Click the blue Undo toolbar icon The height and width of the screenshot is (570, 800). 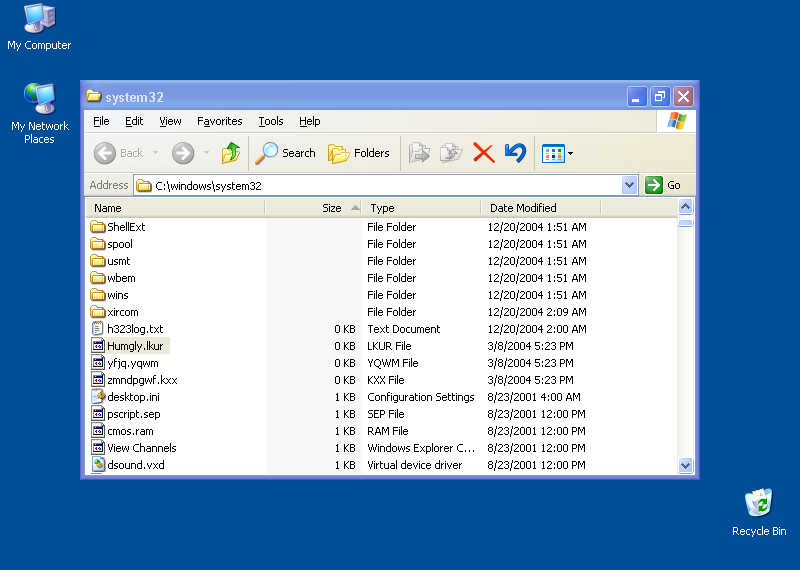515,153
